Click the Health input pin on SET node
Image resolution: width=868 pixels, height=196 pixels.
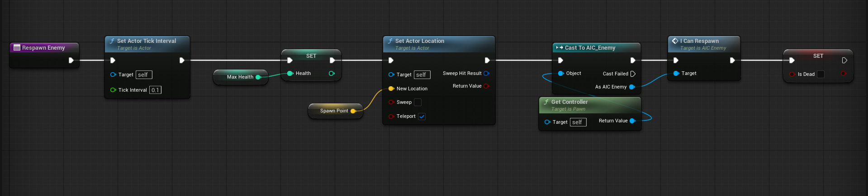(x=290, y=73)
